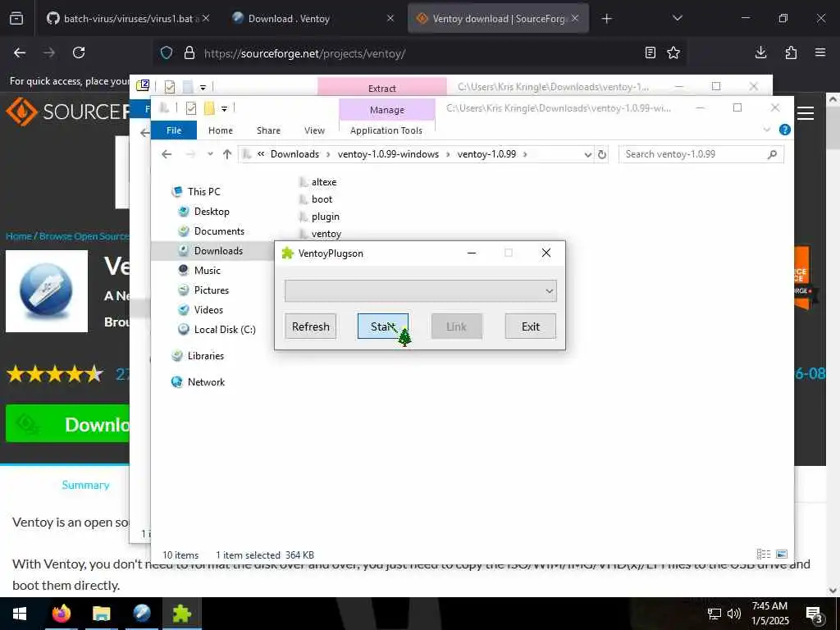Open Windows Start menu
This screenshot has height=630, width=840.
tap(20, 614)
